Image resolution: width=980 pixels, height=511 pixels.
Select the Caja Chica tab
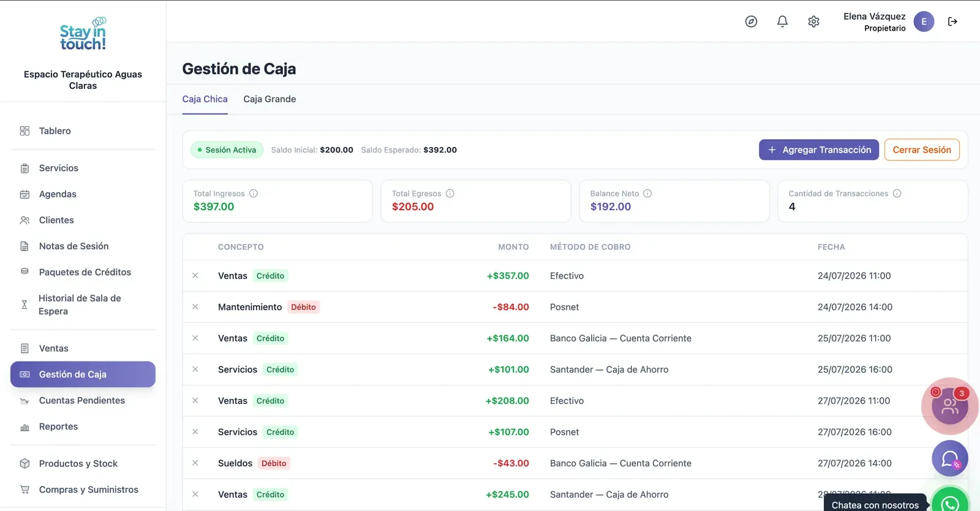205,99
